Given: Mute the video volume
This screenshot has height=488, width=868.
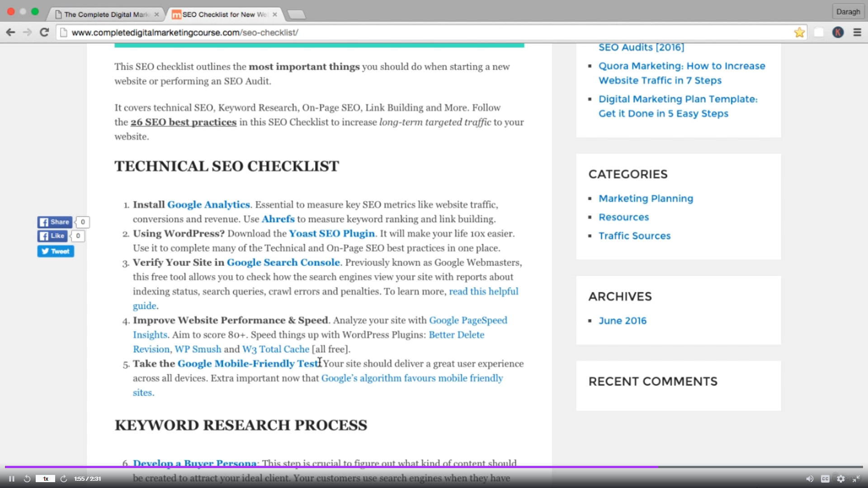Looking at the screenshot, I should pyautogui.click(x=810, y=479).
